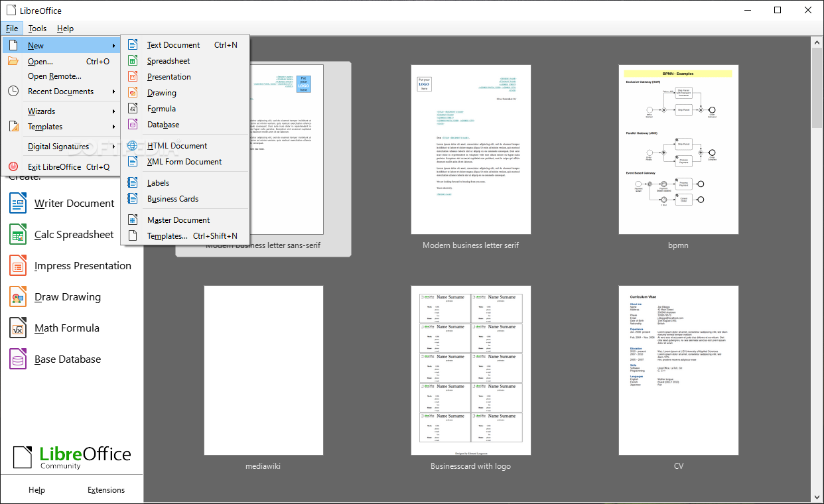Click the Open folder icon in File menu
The width and height of the screenshot is (824, 504).
[x=13, y=61]
